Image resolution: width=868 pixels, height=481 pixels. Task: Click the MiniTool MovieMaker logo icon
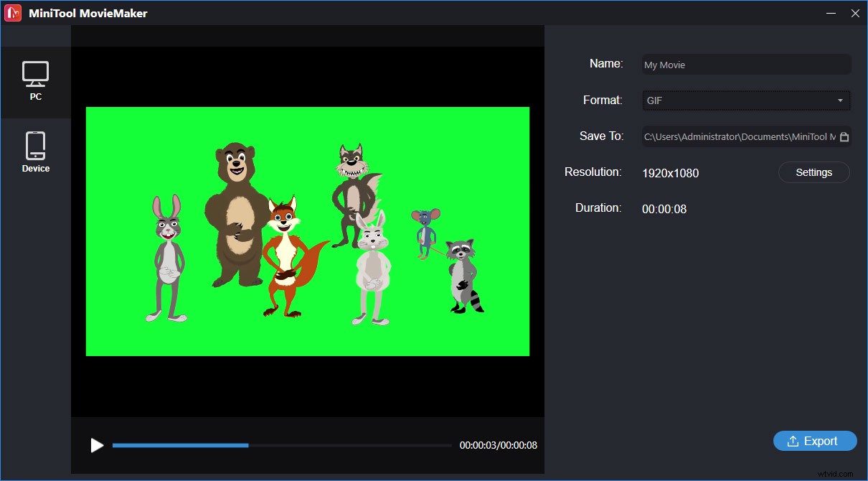12,12
